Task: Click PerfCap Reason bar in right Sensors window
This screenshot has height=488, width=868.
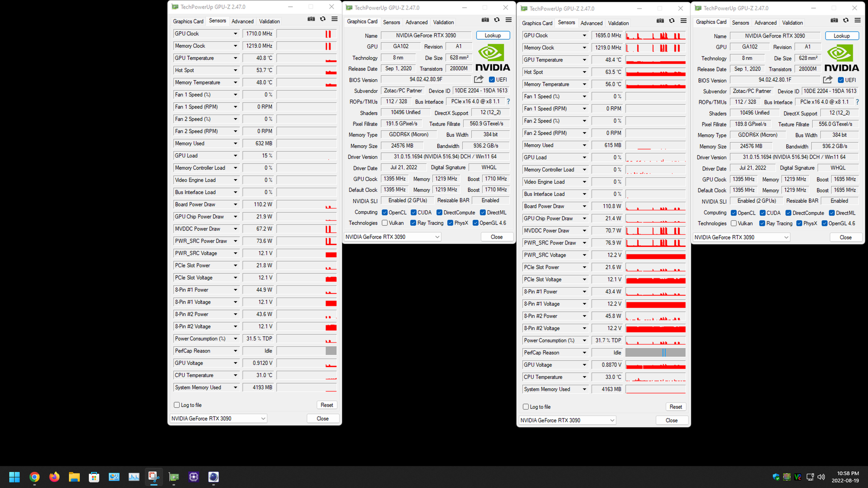Action: (x=656, y=352)
